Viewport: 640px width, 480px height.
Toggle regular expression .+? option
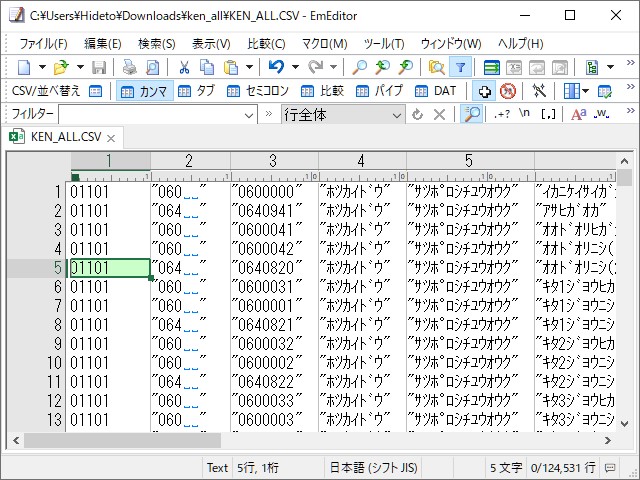502,114
